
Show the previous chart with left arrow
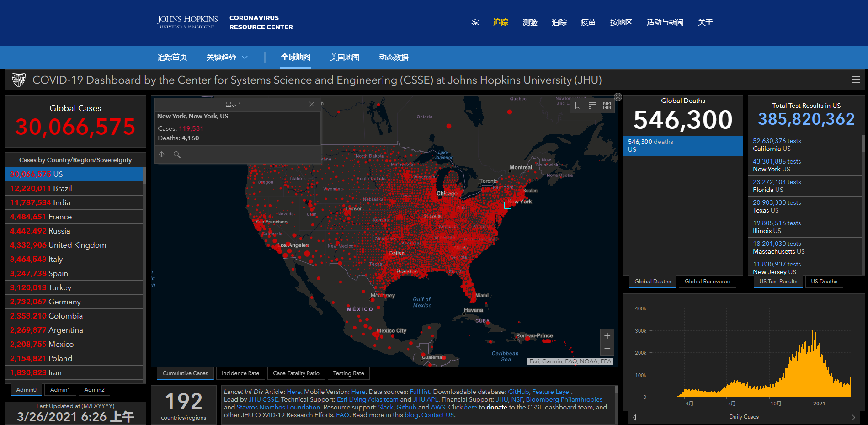click(x=634, y=417)
